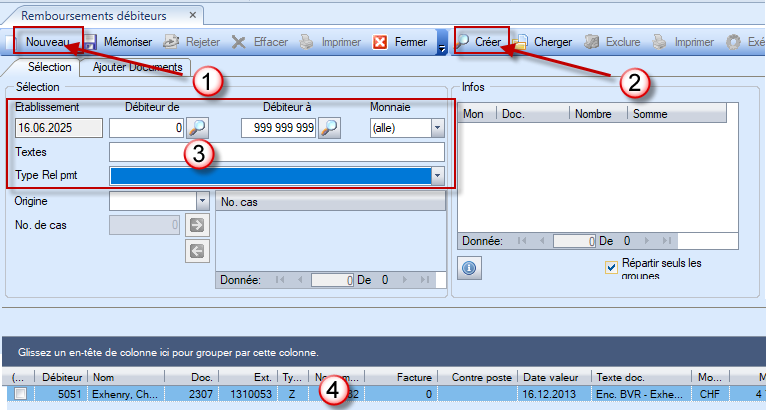The image size is (766, 410).
Task: Click the Mémoriser save icon
Action: pyautogui.click(x=90, y=42)
